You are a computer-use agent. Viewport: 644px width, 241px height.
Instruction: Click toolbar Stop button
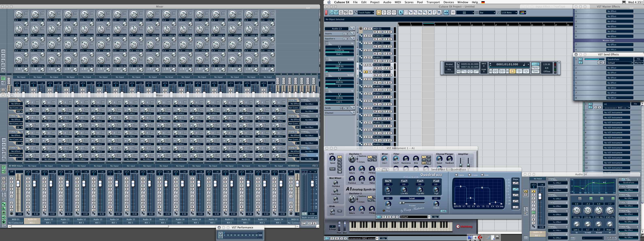coord(379,13)
